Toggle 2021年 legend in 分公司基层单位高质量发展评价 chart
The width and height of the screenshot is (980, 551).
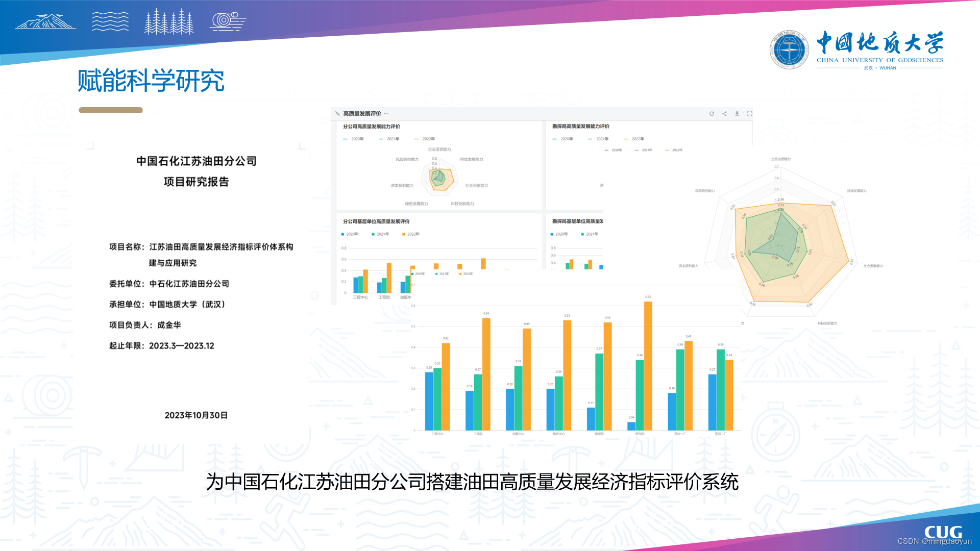coord(380,234)
